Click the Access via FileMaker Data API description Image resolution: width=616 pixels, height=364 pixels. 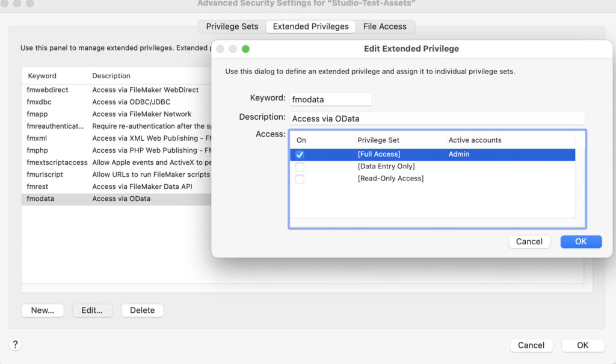tap(142, 187)
